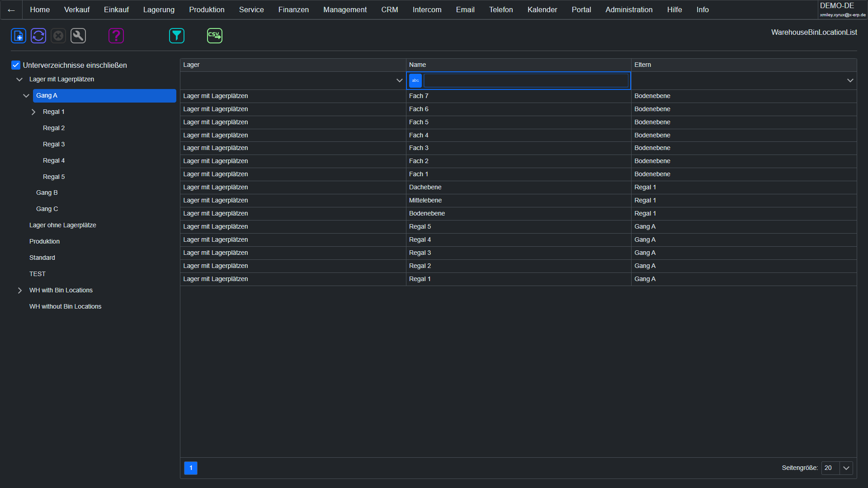
Task: Open the wrench settings tool
Action: coord(78,36)
